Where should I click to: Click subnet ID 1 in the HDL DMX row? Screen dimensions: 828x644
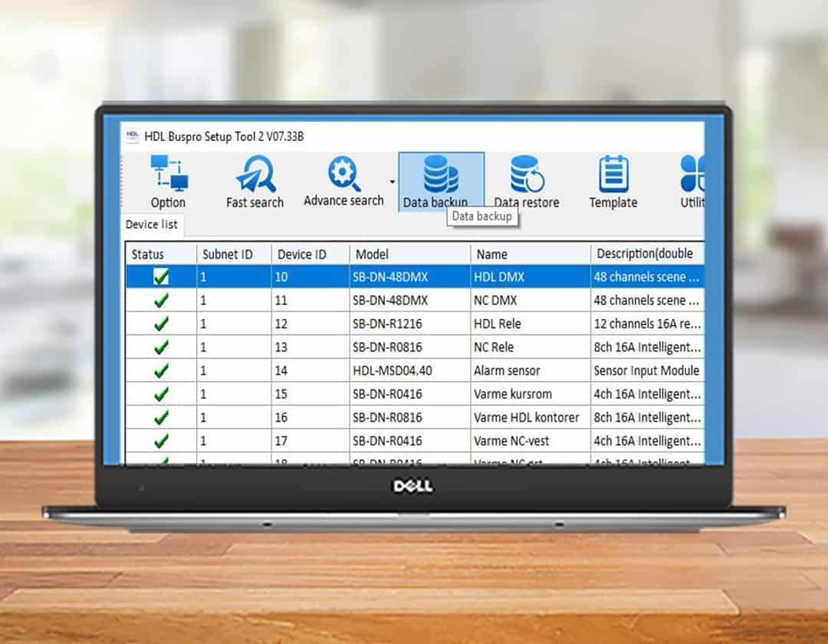(x=234, y=277)
